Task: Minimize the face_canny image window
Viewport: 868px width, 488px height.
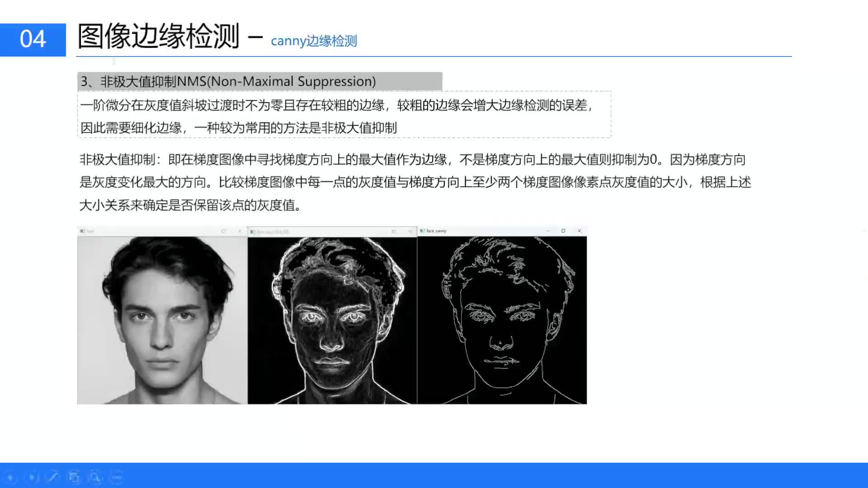Action: 548,231
